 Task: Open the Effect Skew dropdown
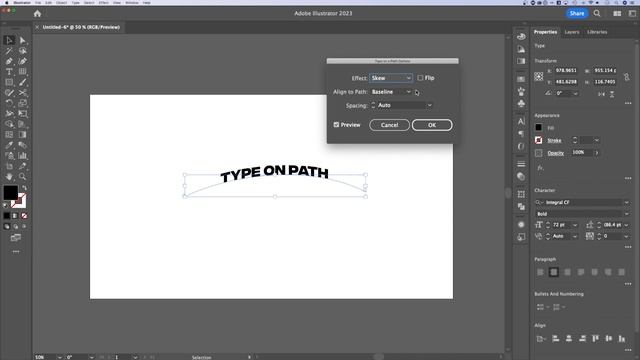click(391, 78)
